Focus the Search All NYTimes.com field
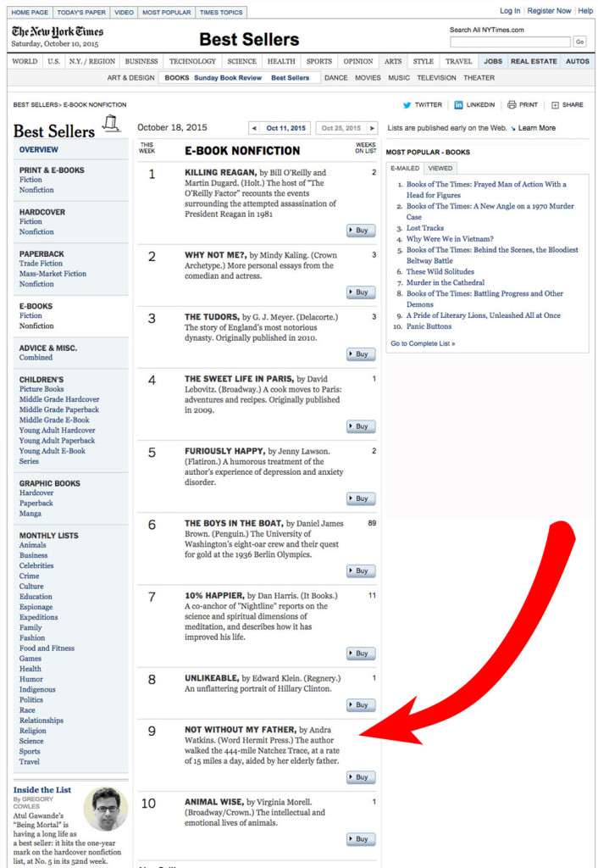 (x=510, y=42)
